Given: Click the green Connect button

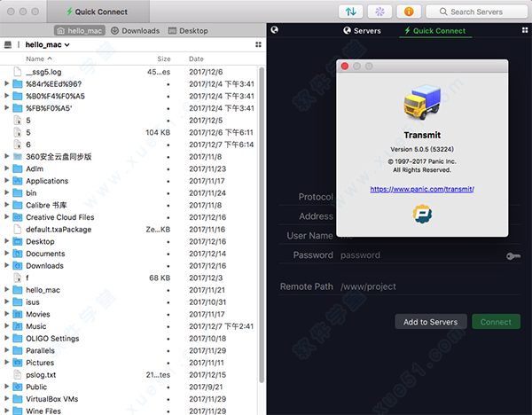Looking at the screenshot, I should point(496,322).
